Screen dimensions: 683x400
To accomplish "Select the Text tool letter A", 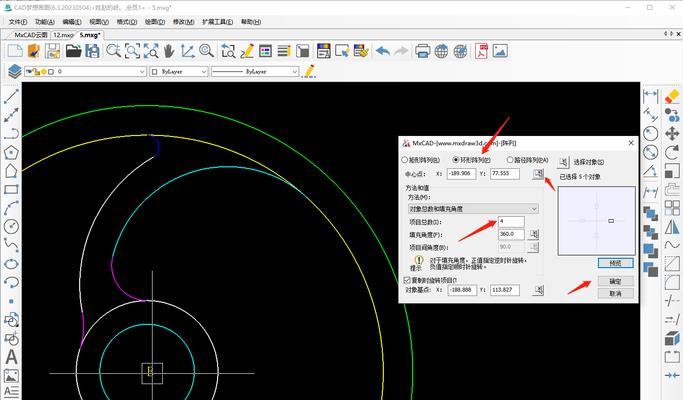I will tap(11, 357).
